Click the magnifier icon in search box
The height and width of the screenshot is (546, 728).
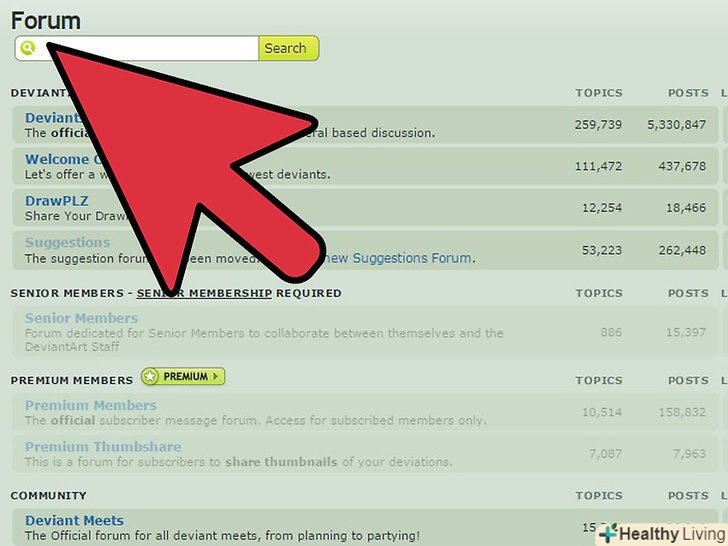[x=28, y=48]
